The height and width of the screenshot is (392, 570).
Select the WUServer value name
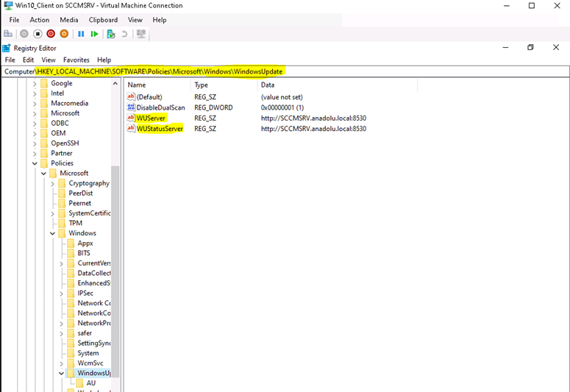[151, 118]
